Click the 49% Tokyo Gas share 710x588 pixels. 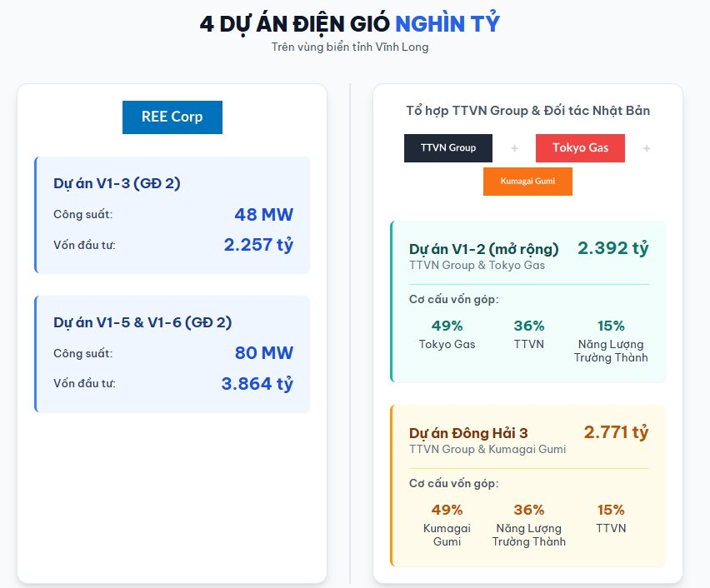click(x=447, y=326)
